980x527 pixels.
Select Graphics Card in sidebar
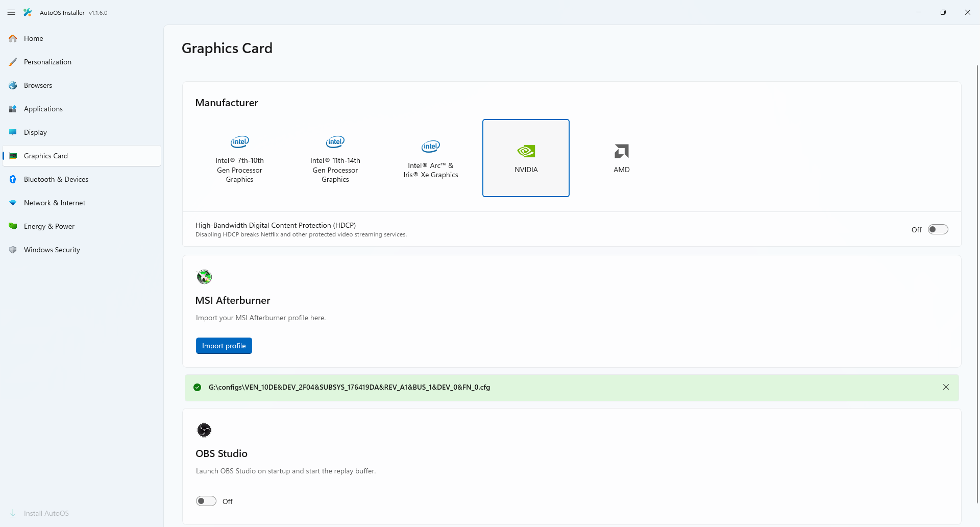[82, 156]
